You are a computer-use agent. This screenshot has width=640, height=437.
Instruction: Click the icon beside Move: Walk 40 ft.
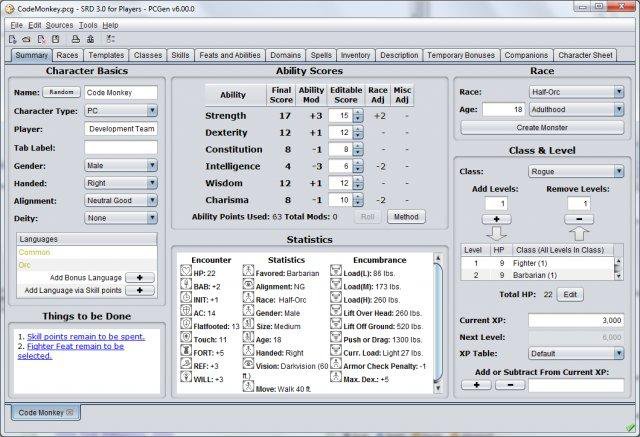click(248, 386)
